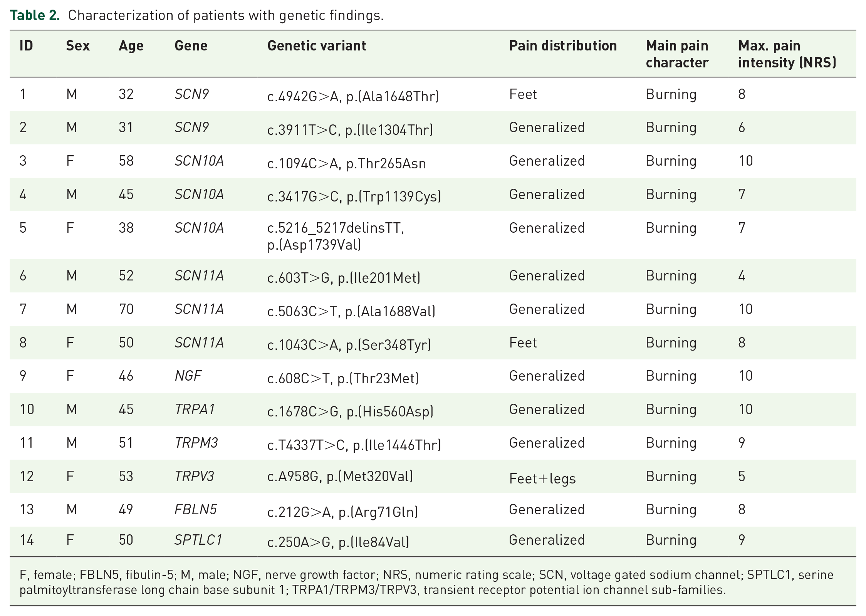Screen dimensions: 866x616
Task: Click the TRPV3 gene cell
Action: 194,477
